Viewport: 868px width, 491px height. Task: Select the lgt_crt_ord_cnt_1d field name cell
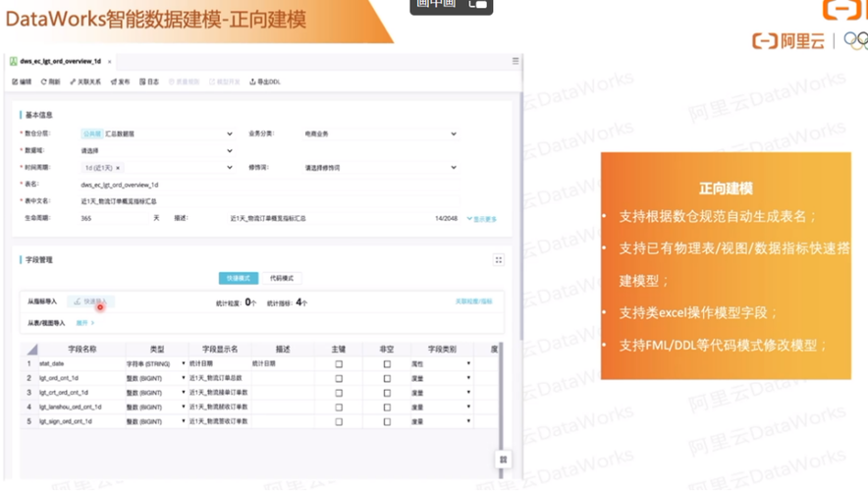point(81,393)
